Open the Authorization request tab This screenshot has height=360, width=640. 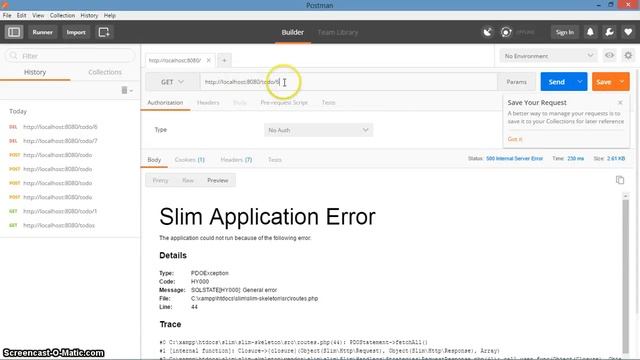point(165,102)
